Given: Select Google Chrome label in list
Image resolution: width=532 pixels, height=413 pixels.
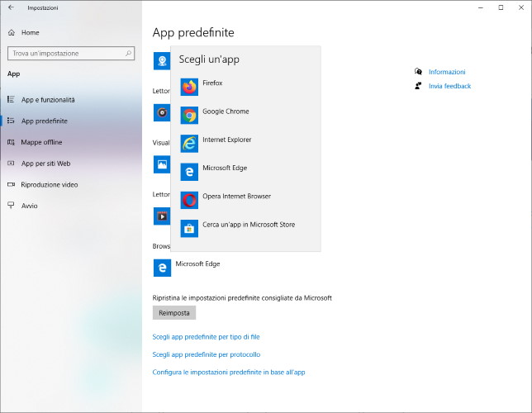Looking at the screenshot, I should click(226, 112).
